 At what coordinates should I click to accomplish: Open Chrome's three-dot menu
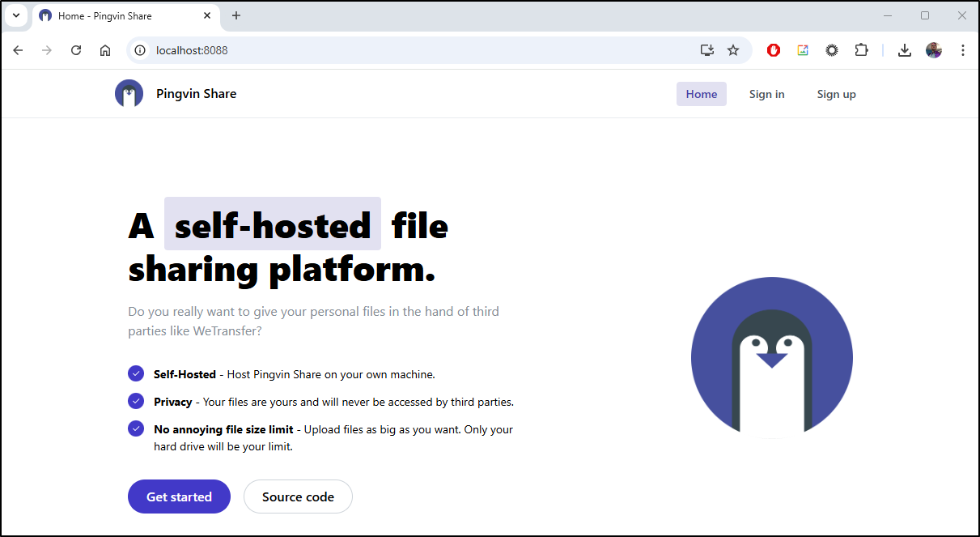coord(963,50)
